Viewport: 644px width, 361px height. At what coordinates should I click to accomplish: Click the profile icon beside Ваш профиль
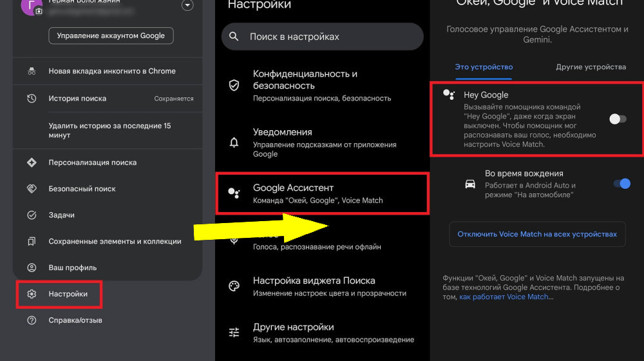coord(32,268)
